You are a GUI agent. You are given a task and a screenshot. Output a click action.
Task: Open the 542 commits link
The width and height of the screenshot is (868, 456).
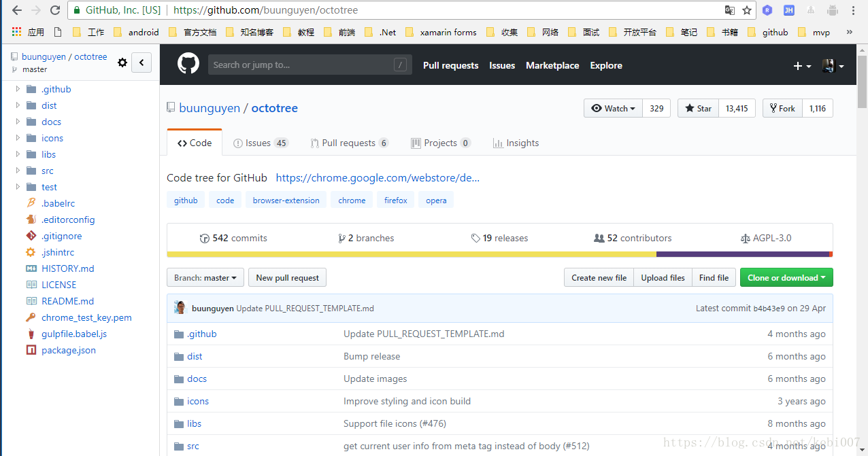[233, 238]
